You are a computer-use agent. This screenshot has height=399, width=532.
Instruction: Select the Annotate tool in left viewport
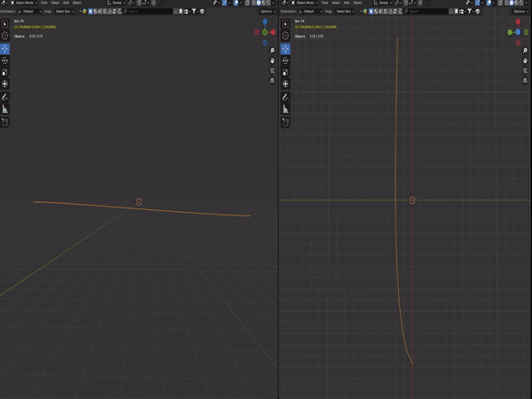click(x=4, y=98)
